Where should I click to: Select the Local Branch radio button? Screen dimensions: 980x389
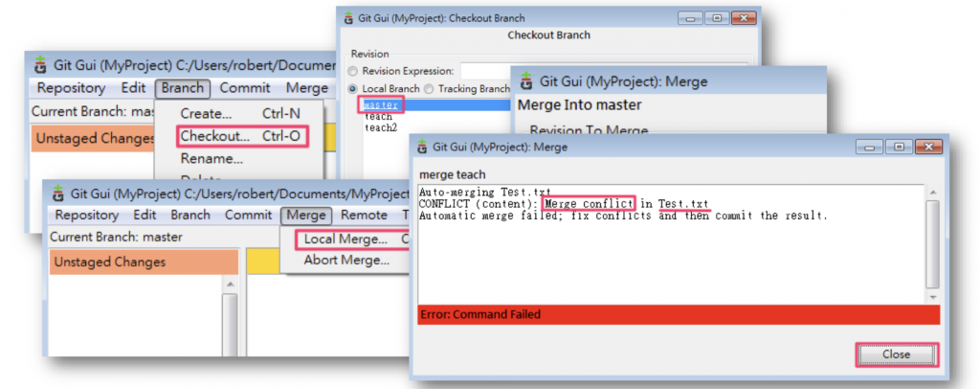pyautogui.click(x=354, y=89)
